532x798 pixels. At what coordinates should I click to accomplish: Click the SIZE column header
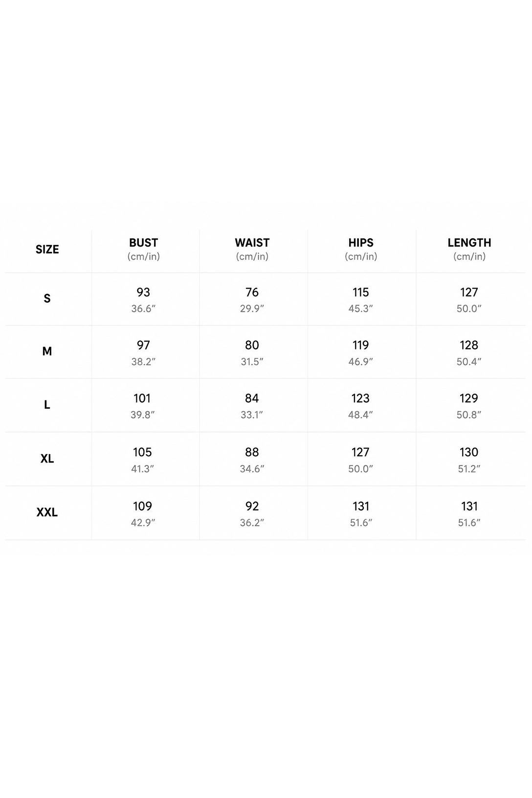(x=47, y=249)
